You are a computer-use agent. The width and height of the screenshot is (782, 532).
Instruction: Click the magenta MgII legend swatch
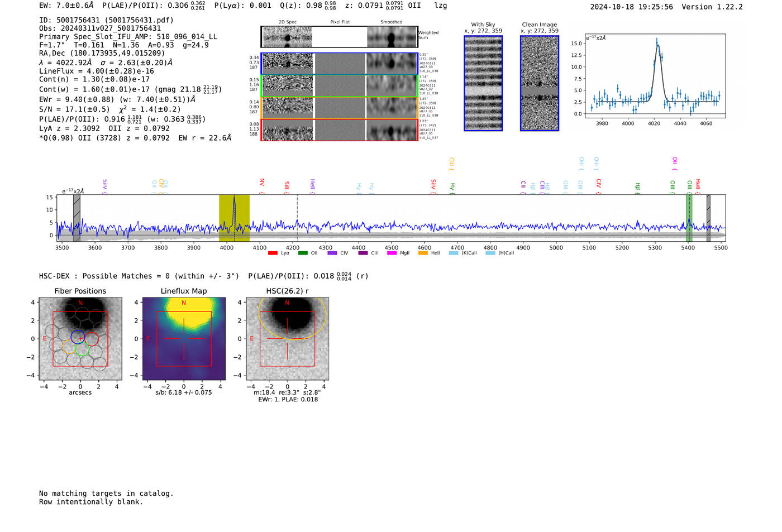point(392,253)
